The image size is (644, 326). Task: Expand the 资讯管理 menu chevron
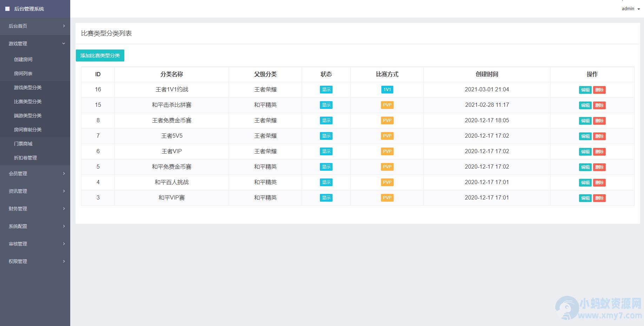[64, 191]
